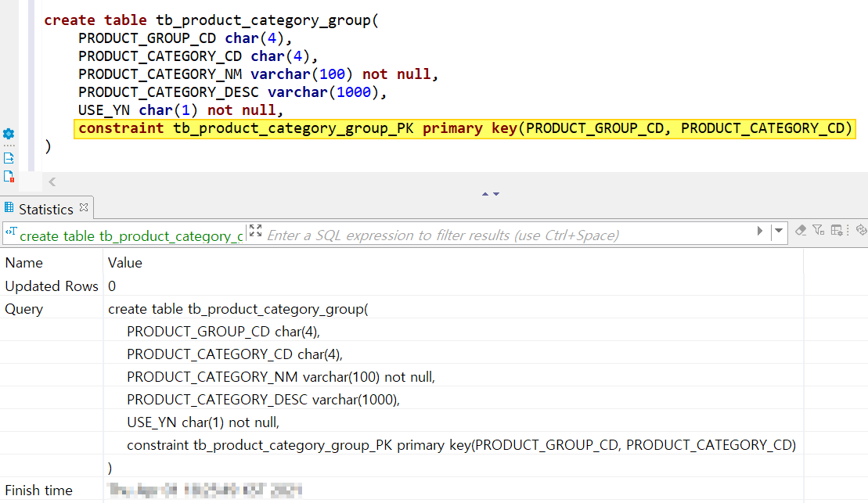This screenshot has height=503, width=868.
Task: Select the Query row label
Action: (23, 309)
